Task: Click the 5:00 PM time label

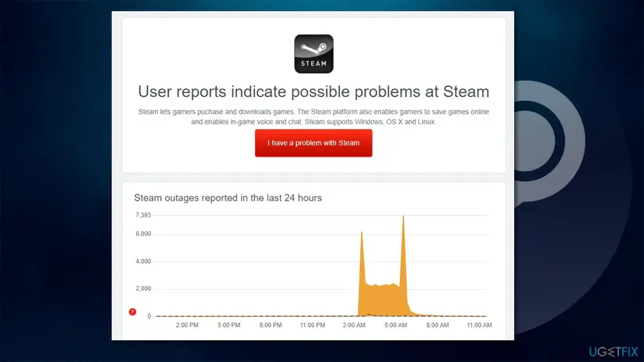Action: point(229,325)
